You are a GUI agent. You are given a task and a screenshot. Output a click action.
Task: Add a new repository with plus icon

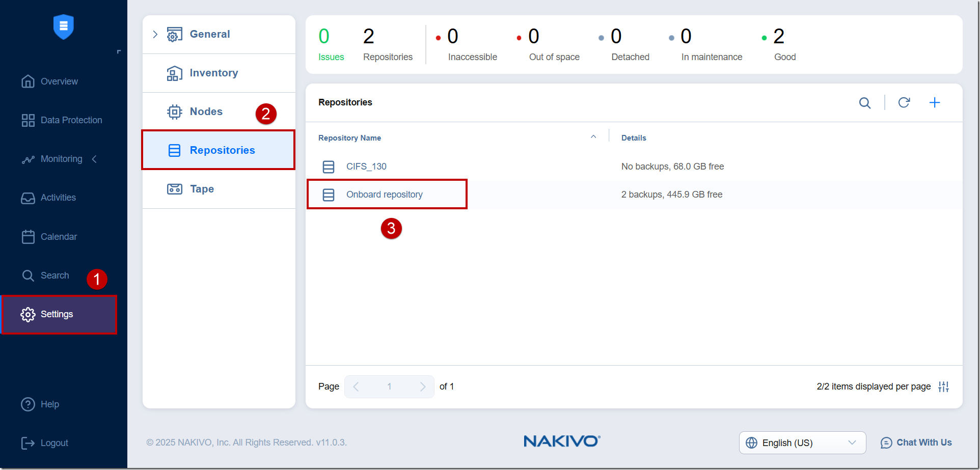point(935,102)
